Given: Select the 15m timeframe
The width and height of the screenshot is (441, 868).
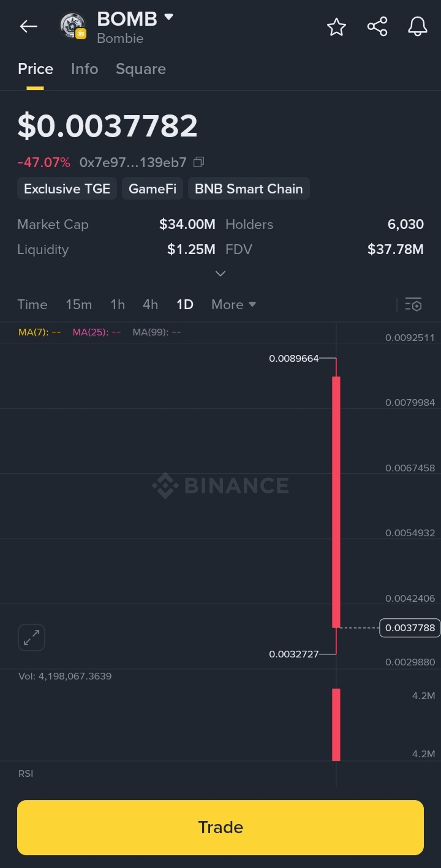Looking at the screenshot, I should [78, 304].
